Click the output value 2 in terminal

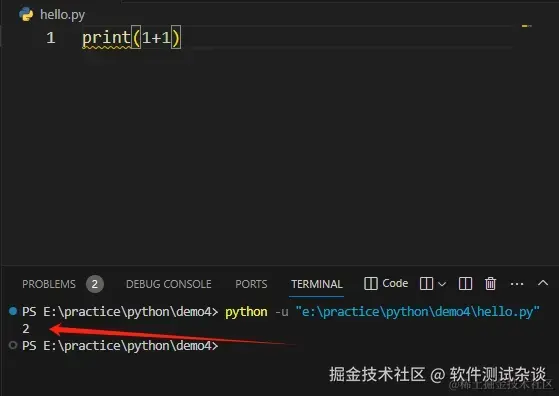coord(26,329)
